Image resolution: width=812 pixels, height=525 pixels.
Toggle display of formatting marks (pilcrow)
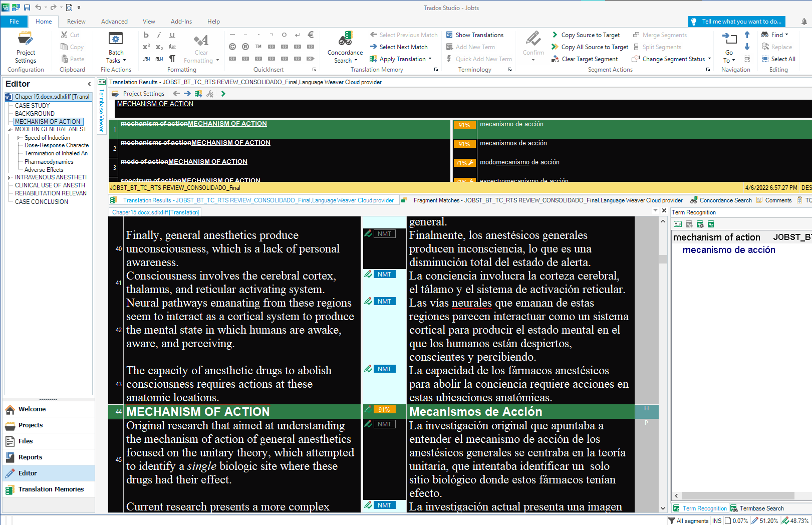click(x=172, y=59)
